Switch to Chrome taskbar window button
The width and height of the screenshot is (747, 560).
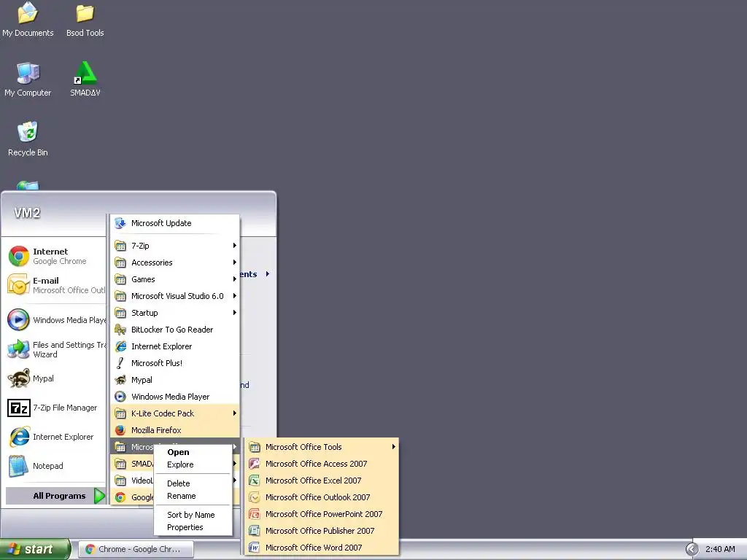coord(135,549)
